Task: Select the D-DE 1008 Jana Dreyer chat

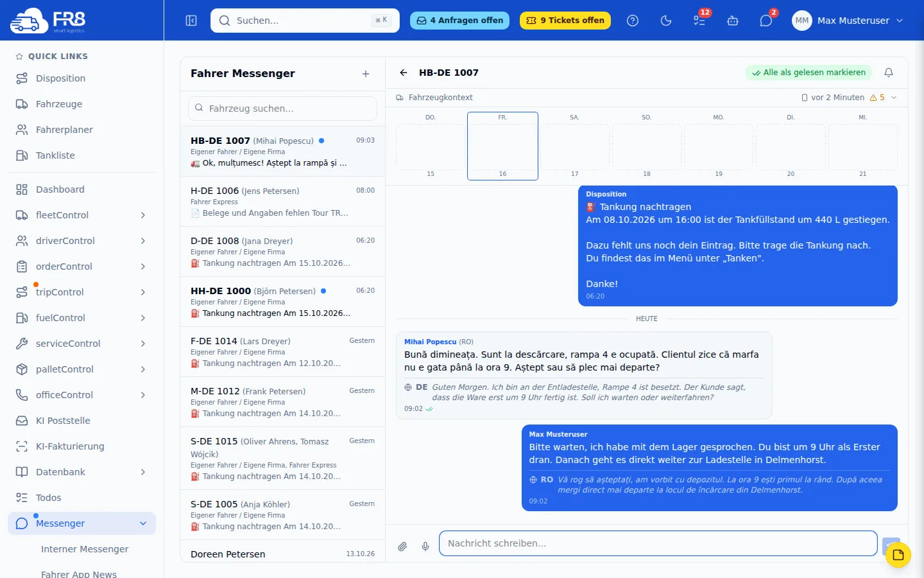Action: pyautogui.click(x=282, y=252)
